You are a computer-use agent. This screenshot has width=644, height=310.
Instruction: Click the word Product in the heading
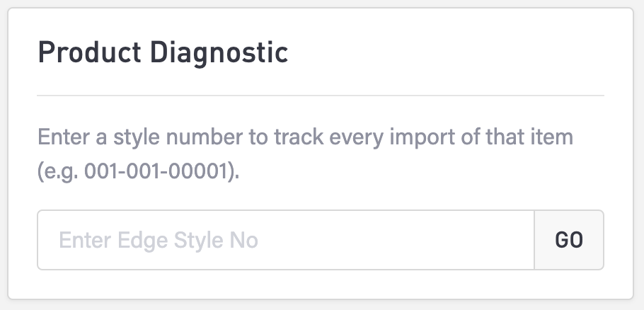pyautogui.click(x=83, y=53)
